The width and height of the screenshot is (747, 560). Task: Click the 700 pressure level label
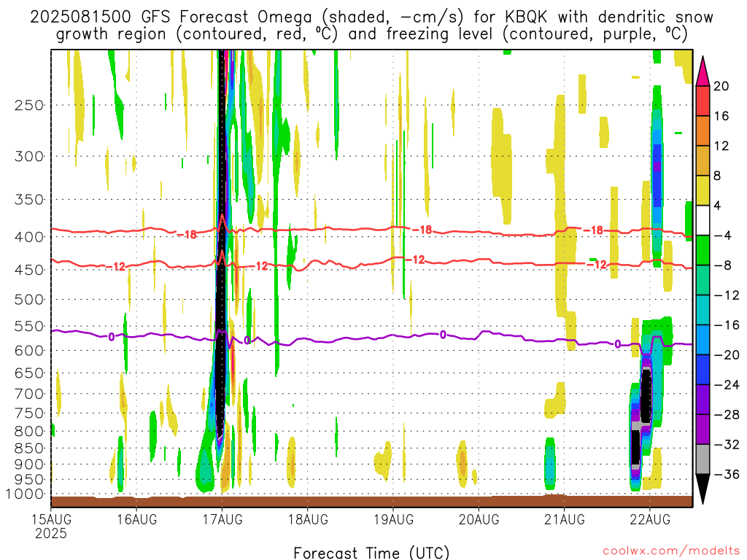pyautogui.click(x=29, y=394)
